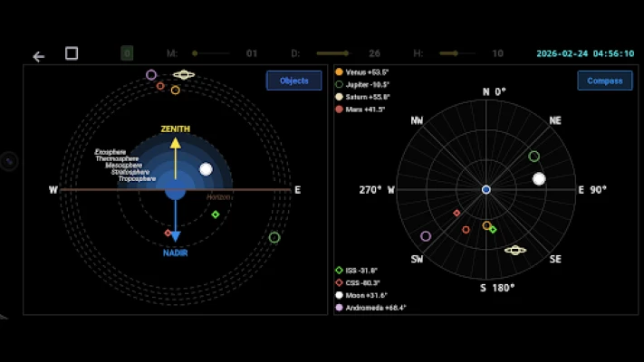
Task: Tap the back arrow icon
Action: [39, 56]
